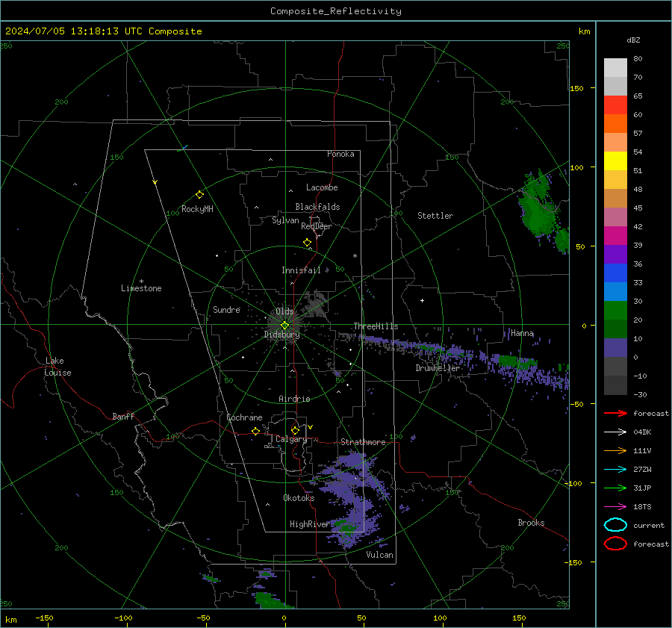Select the asterisk marker above Limestone
Viewport: 672px width, 628px height.
coord(141,282)
